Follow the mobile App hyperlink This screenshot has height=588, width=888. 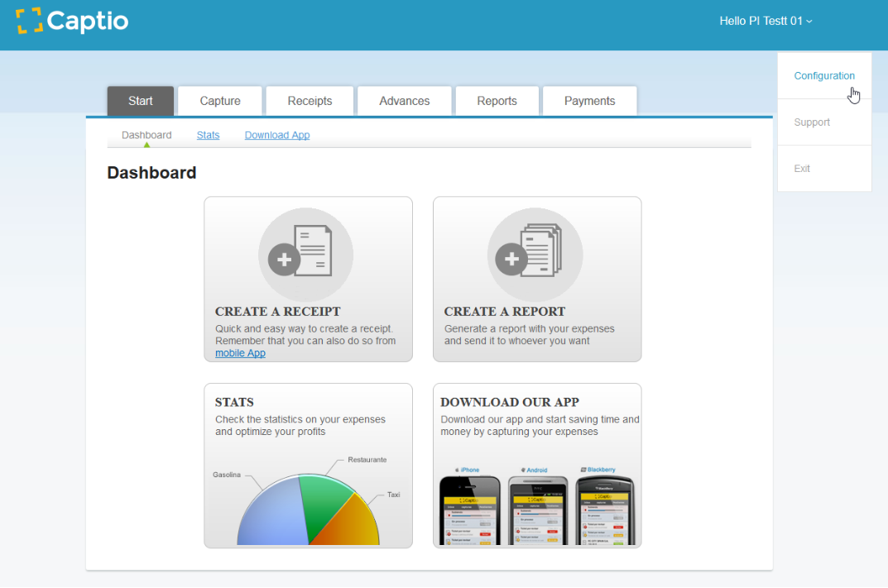(x=240, y=353)
